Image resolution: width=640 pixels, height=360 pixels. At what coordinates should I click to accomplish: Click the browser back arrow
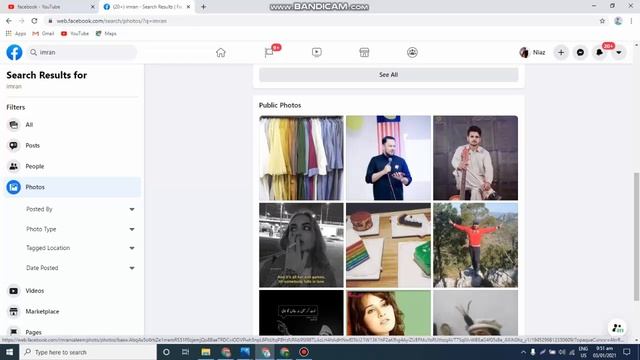pyautogui.click(x=9, y=21)
